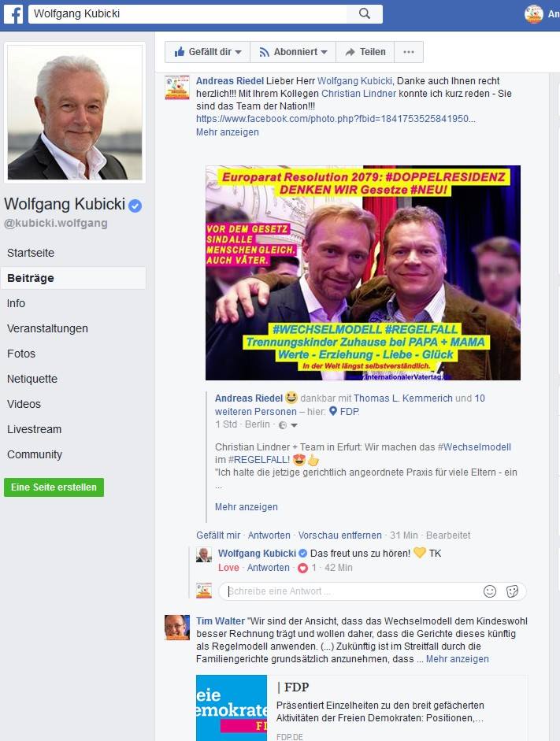Open the sticker picker in reply box
Viewport: 560px width, 741px height.
tap(512, 591)
